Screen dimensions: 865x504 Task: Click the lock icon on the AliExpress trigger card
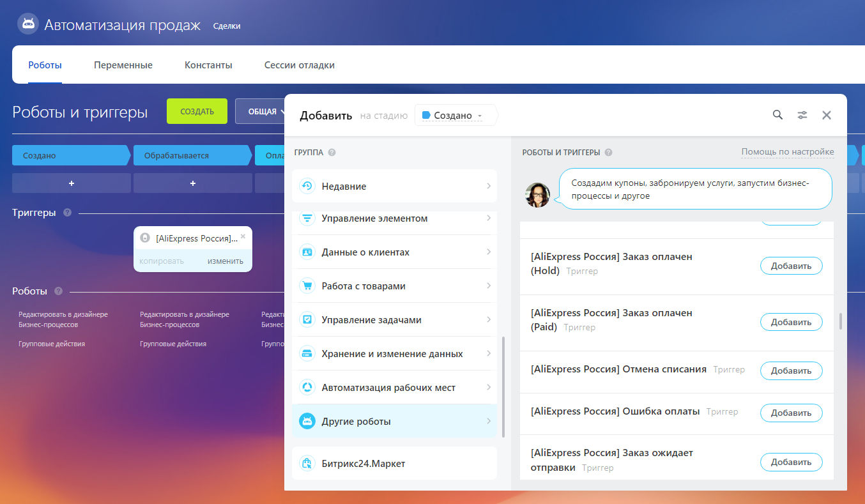tap(145, 238)
